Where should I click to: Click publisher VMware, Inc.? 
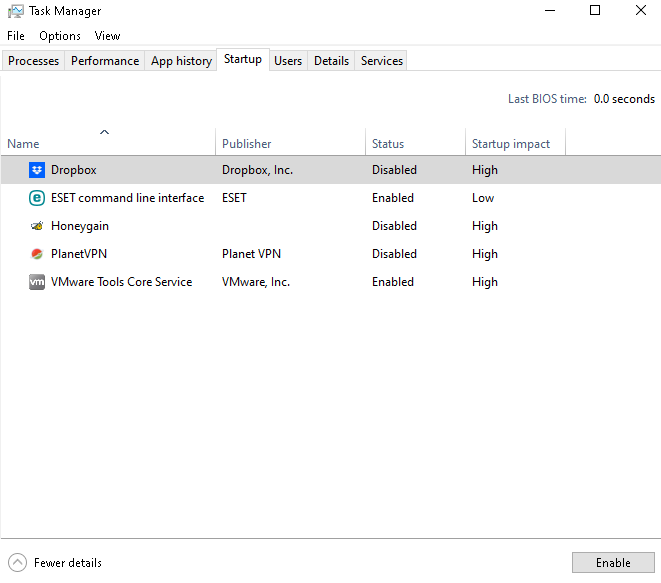256,282
